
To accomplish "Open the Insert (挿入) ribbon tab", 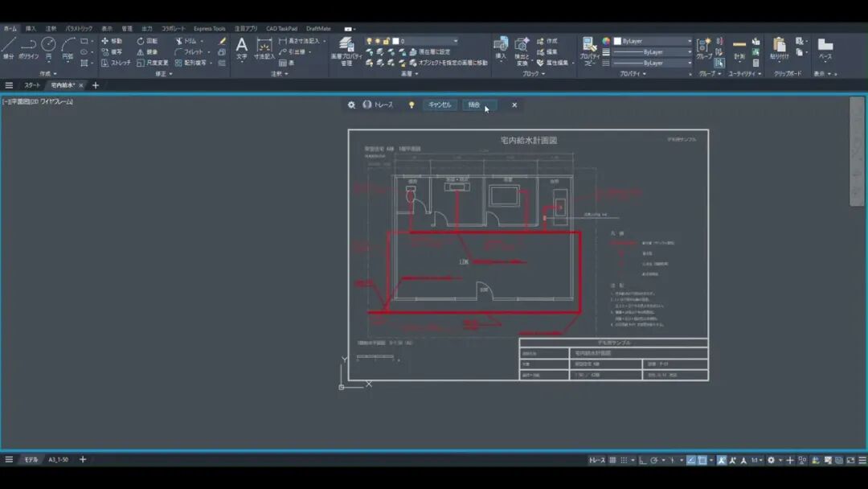I will (31, 29).
